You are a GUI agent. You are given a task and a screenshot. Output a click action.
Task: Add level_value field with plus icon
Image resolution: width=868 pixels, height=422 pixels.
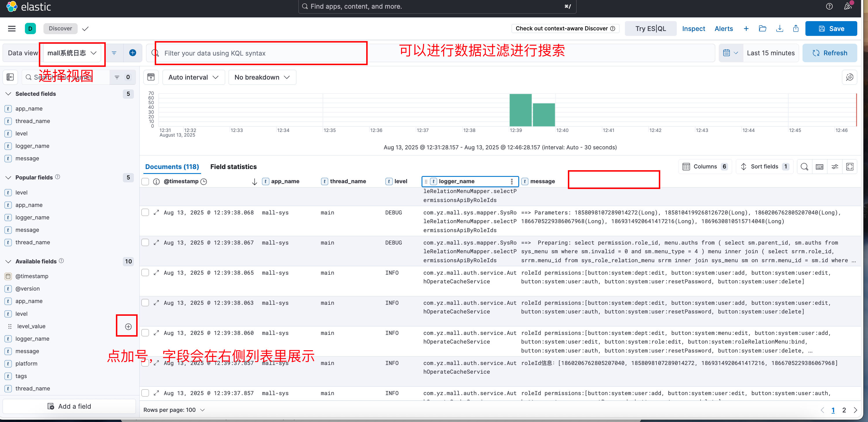(x=128, y=326)
